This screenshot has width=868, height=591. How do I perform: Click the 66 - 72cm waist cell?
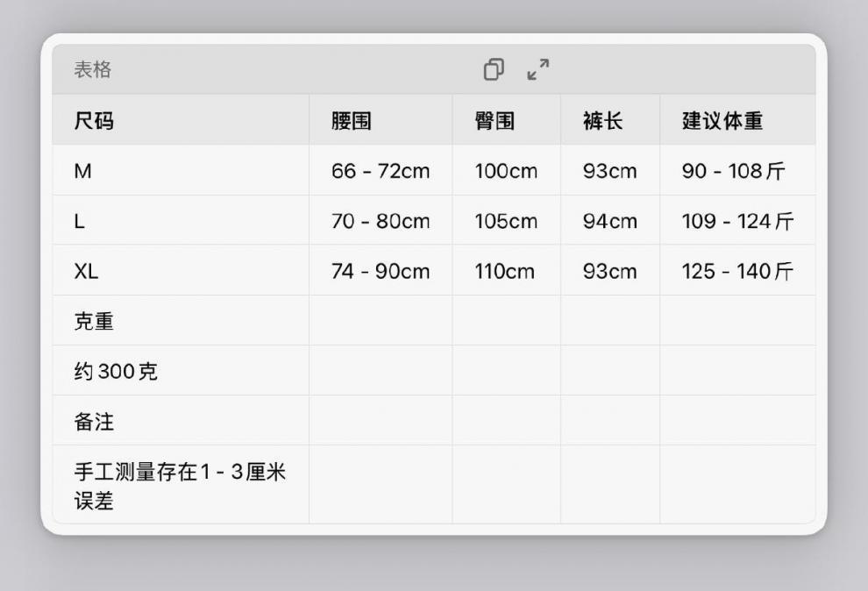[381, 171]
